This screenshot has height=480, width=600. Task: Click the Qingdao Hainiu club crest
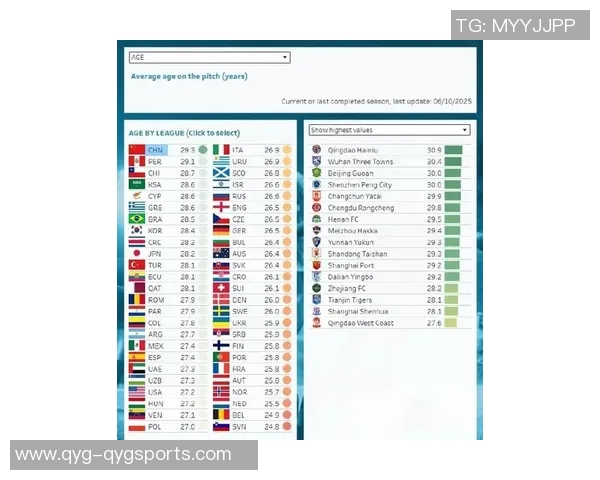click(x=317, y=150)
